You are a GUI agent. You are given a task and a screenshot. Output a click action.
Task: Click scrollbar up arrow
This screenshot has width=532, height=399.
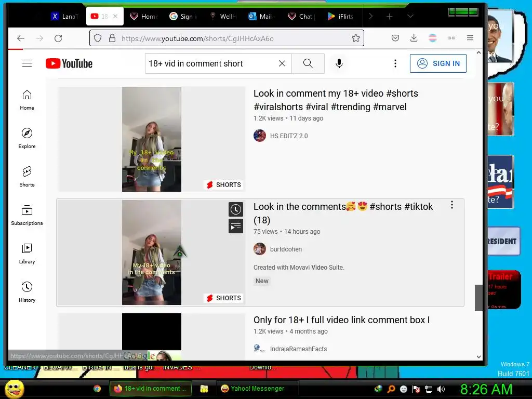478,52
